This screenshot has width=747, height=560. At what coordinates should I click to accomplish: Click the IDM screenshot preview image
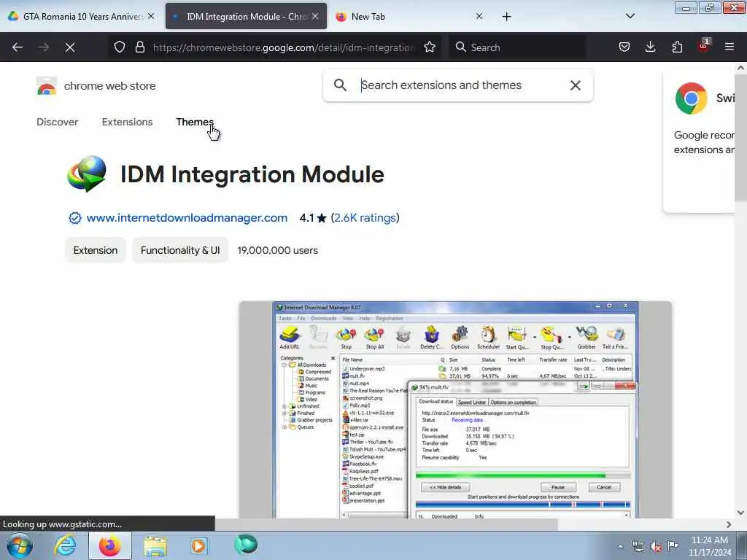(x=455, y=410)
